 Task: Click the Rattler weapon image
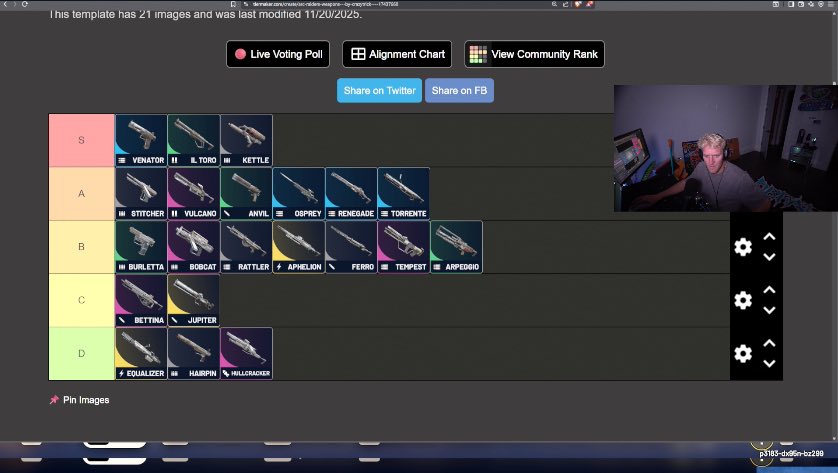pos(246,247)
